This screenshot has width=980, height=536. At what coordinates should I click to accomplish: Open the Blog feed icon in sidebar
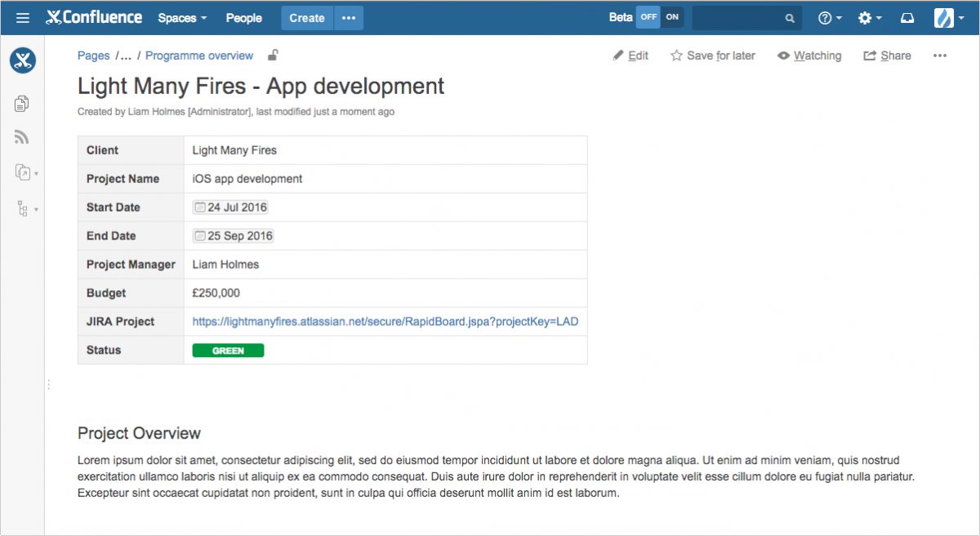(22, 137)
